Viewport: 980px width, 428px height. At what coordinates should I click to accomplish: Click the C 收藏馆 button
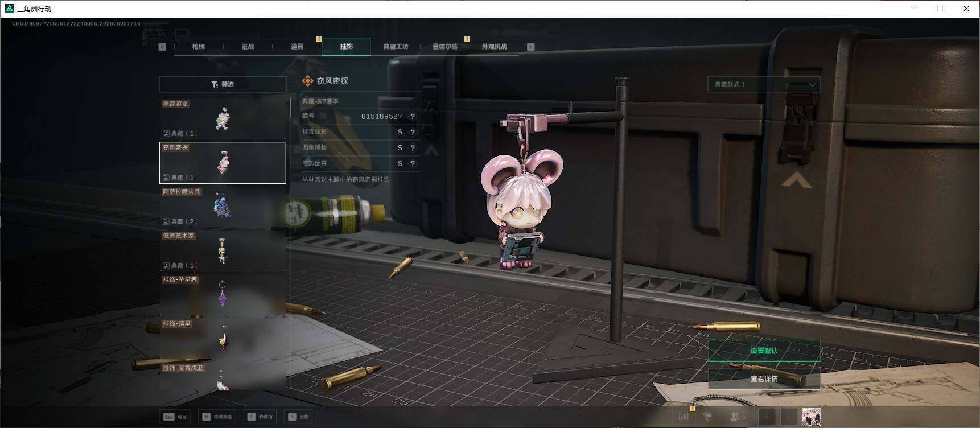click(x=261, y=417)
